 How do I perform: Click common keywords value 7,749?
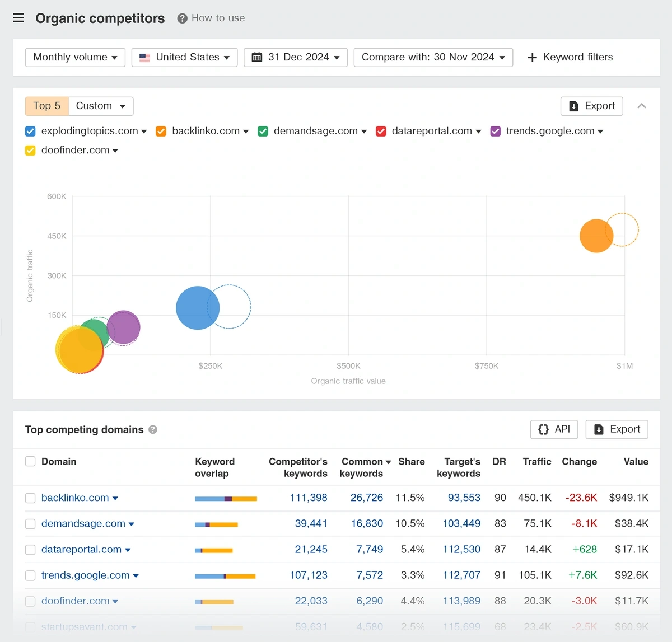tap(370, 550)
